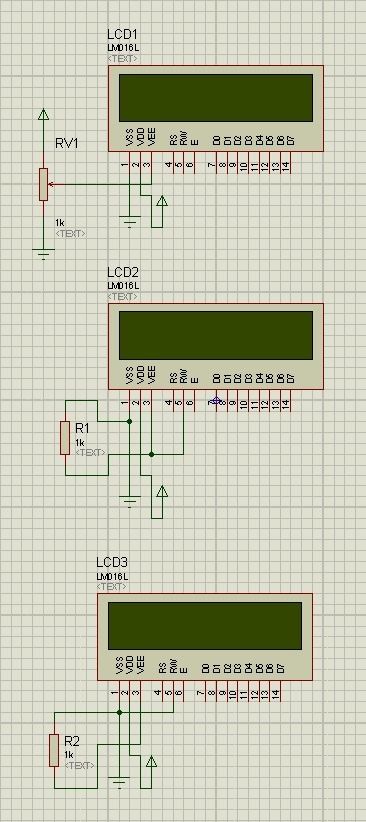Image resolution: width=366 pixels, height=822 pixels.
Task: Select the ground symbol under LCD1
Action: click(130, 221)
